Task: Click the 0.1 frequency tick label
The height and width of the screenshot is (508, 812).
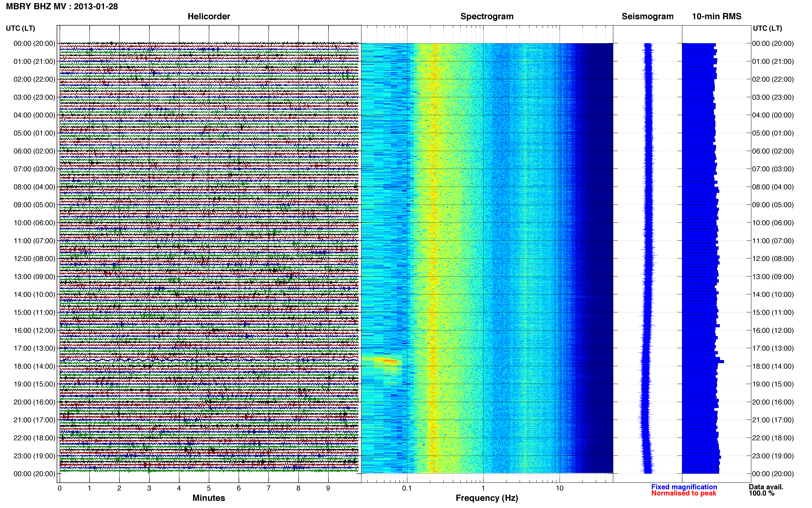Action: [407, 488]
